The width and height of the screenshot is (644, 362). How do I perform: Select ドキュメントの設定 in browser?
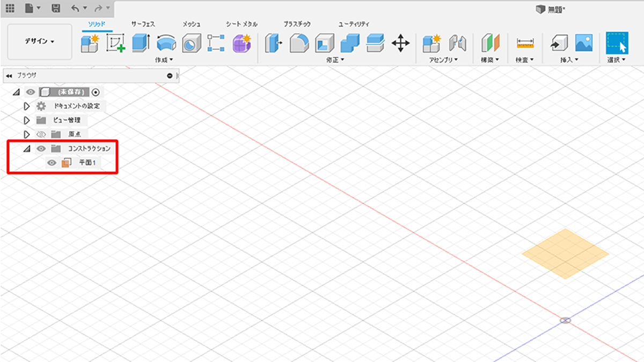coord(77,106)
